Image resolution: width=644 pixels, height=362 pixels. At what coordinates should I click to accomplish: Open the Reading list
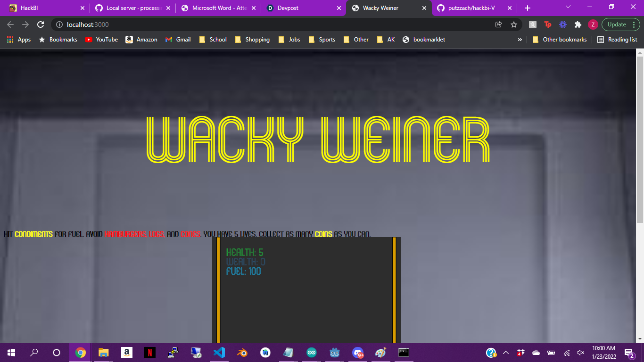coord(617,40)
